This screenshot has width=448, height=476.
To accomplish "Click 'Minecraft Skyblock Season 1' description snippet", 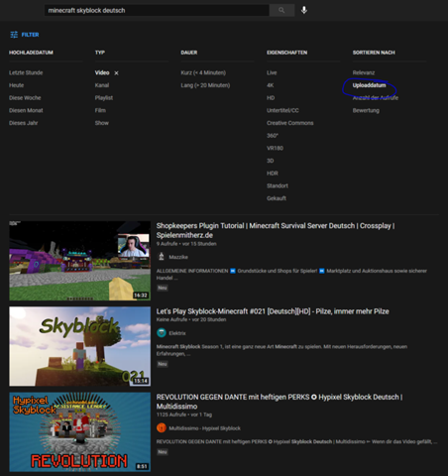I will pyautogui.click(x=281, y=350).
